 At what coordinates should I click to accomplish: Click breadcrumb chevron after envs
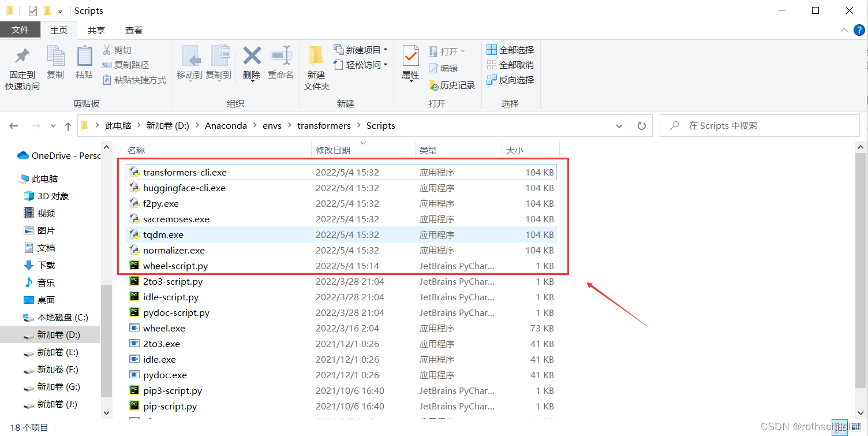click(289, 126)
